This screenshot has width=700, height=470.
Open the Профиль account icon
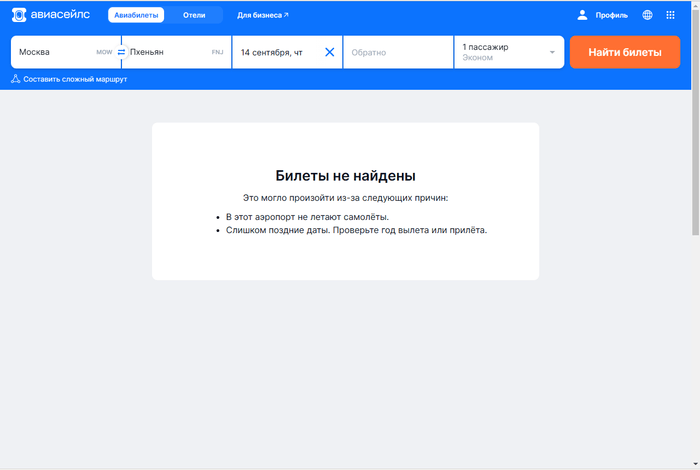583,15
